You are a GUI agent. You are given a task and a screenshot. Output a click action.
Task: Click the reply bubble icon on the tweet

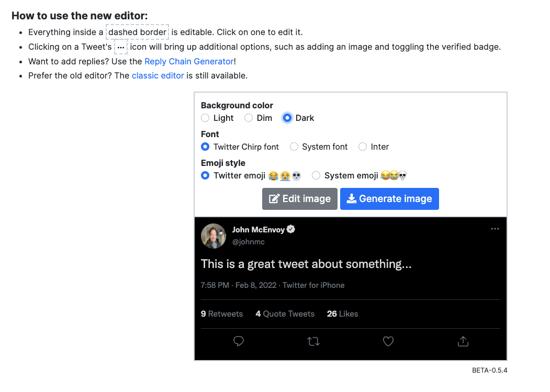coord(239,341)
